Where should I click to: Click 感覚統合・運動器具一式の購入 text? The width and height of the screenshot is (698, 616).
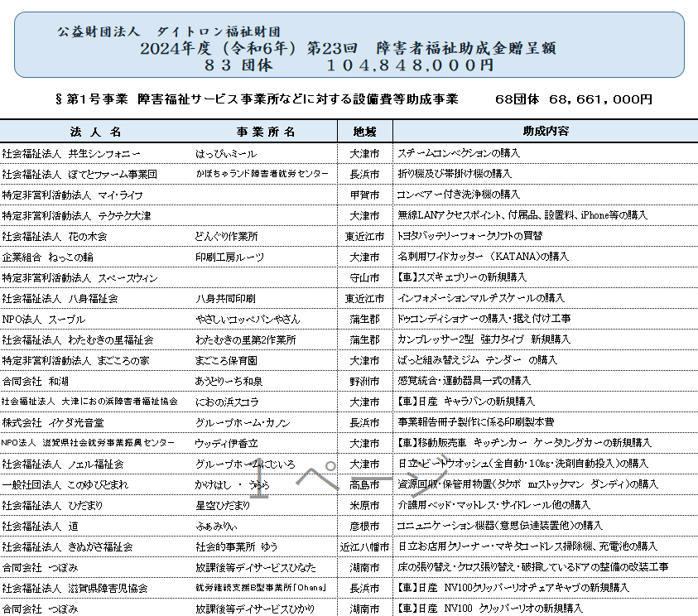[x=464, y=381]
